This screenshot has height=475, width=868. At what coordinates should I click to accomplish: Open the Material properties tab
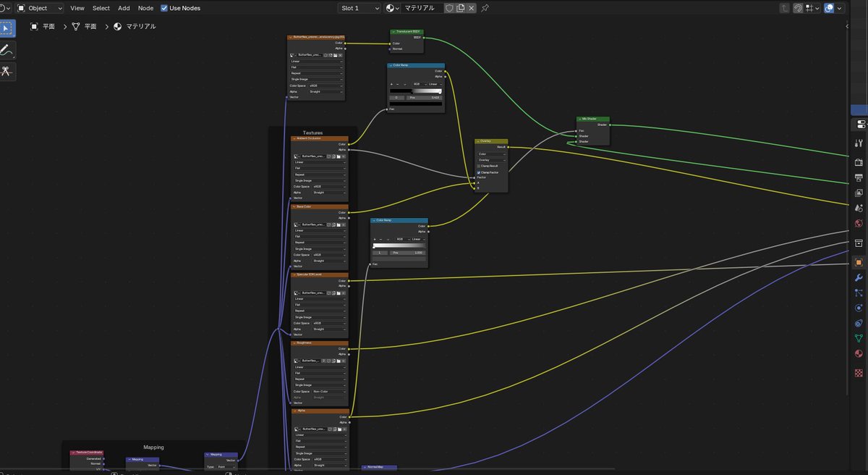coord(859,355)
